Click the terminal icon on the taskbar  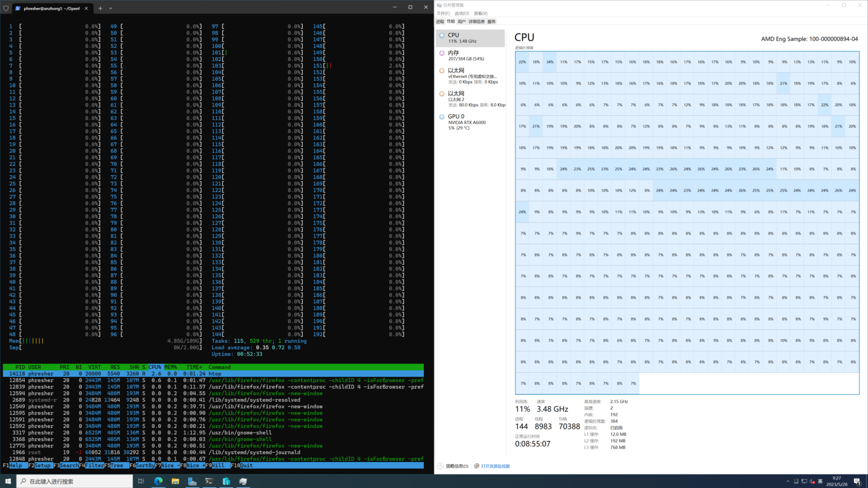click(209, 481)
